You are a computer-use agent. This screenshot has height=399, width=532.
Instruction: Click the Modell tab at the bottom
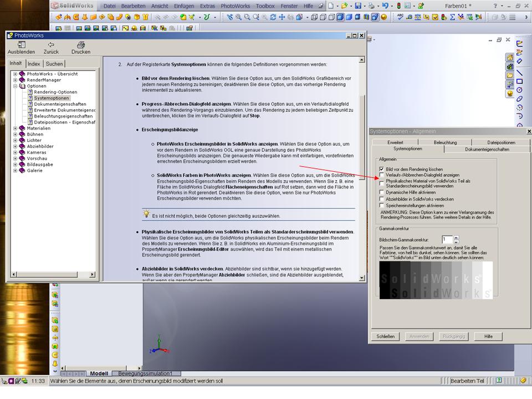point(99,374)
